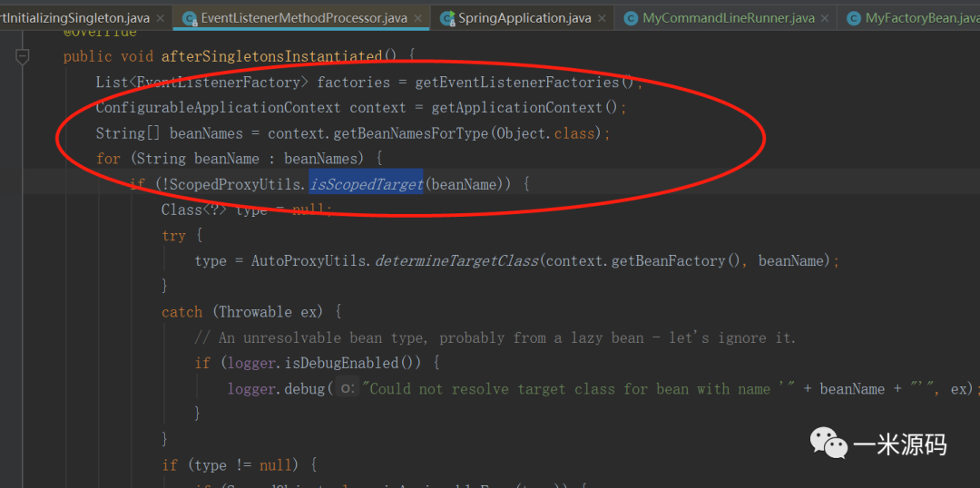Click the MyFactoryBean.java class icon
Viewport: 980px width, 488px height.
pyautogui.click(x=853, y=18)
